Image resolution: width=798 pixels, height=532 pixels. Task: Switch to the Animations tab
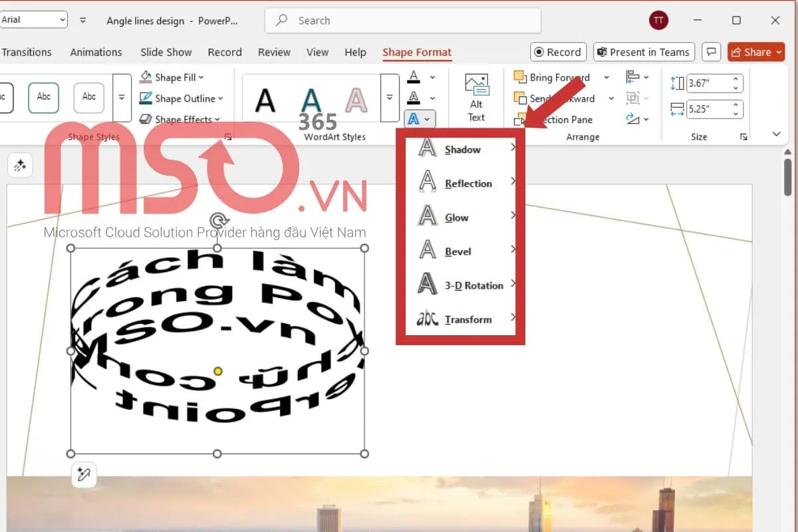(x=96, y=53)
